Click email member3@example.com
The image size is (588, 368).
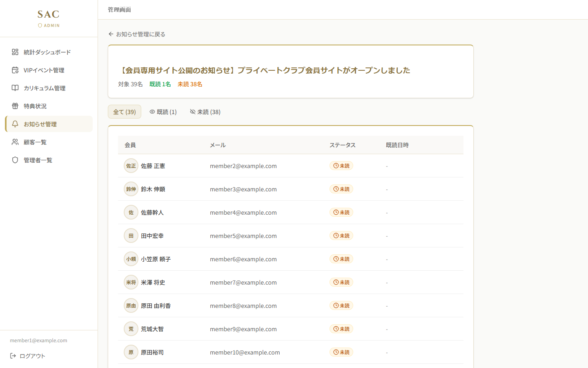click(x=243, y=189)
